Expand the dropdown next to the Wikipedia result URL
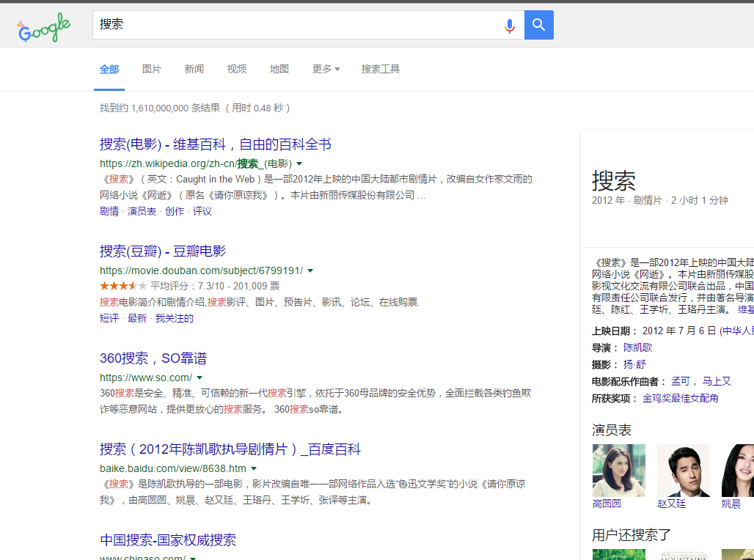This screenshot has height=560, width=754. pyautogui.click(x=300, y=163)
